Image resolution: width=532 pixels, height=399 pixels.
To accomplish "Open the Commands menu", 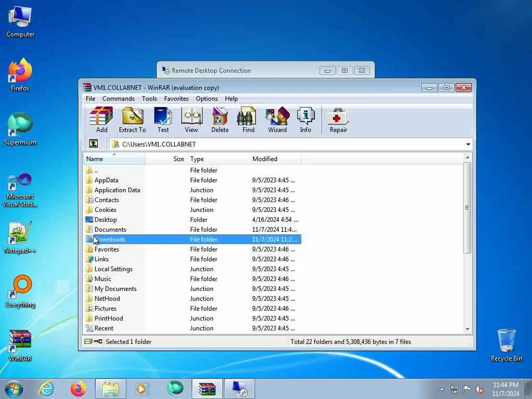I will tap(118, 98).
